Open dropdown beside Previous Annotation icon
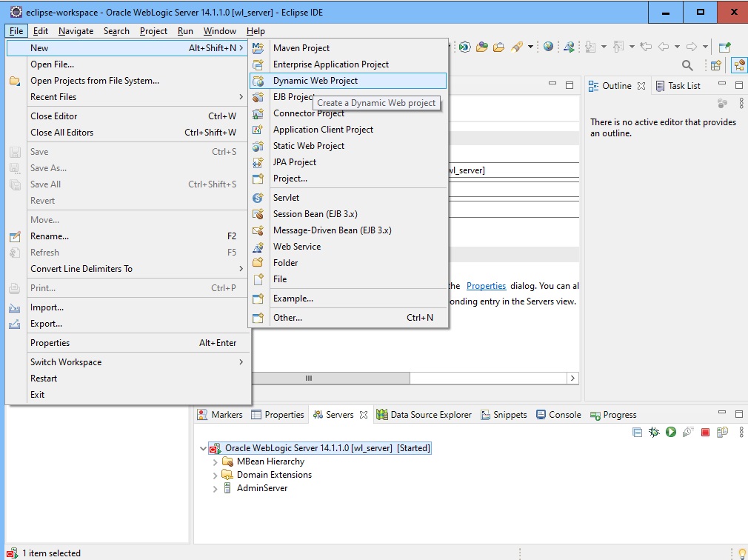Image resolution: width=748 pixels, height=560 pixels. click(x=632, y=47)
